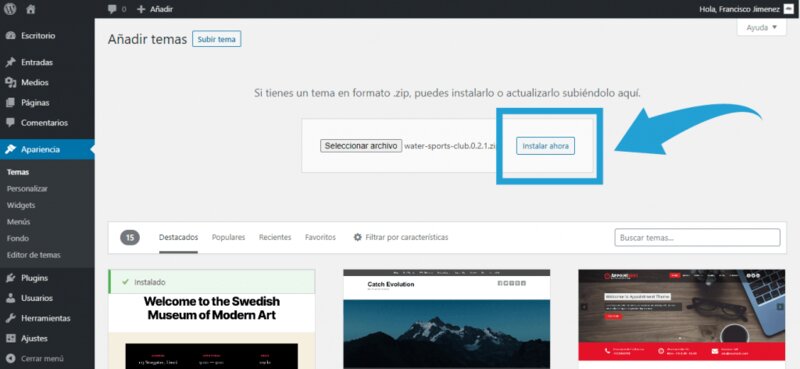Click Seleccionar archivo file chooser
Viewport: 800px width, 369px height.
[x=361, y=145]
